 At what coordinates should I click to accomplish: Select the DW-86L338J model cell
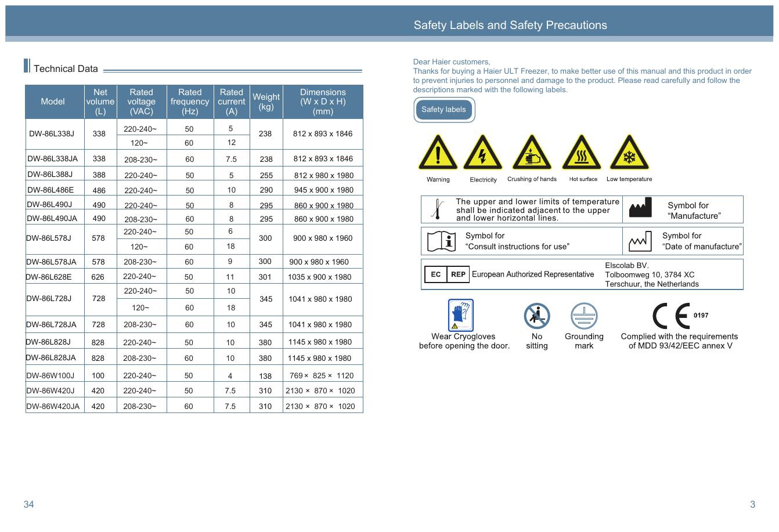[52, 134]
